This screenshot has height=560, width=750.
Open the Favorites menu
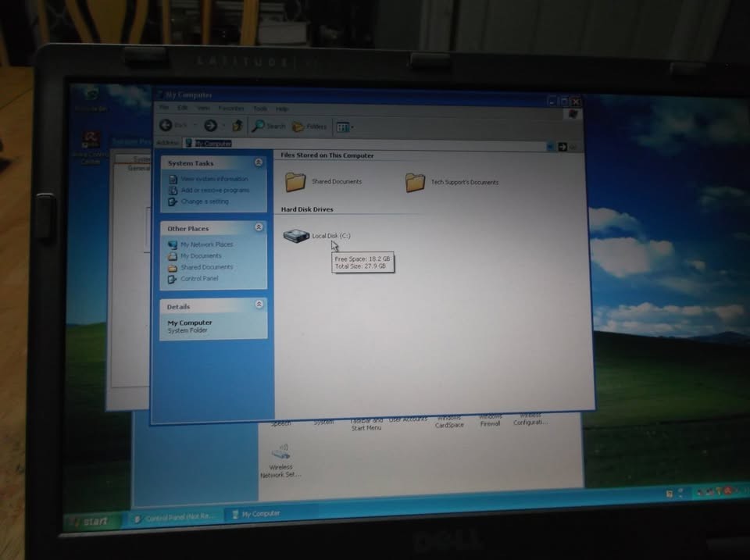(231, 108)
